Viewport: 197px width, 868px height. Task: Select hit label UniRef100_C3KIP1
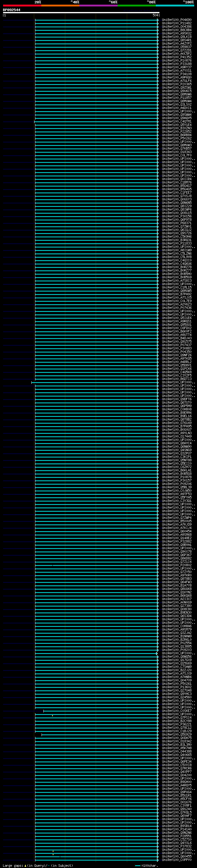[177, 457]
